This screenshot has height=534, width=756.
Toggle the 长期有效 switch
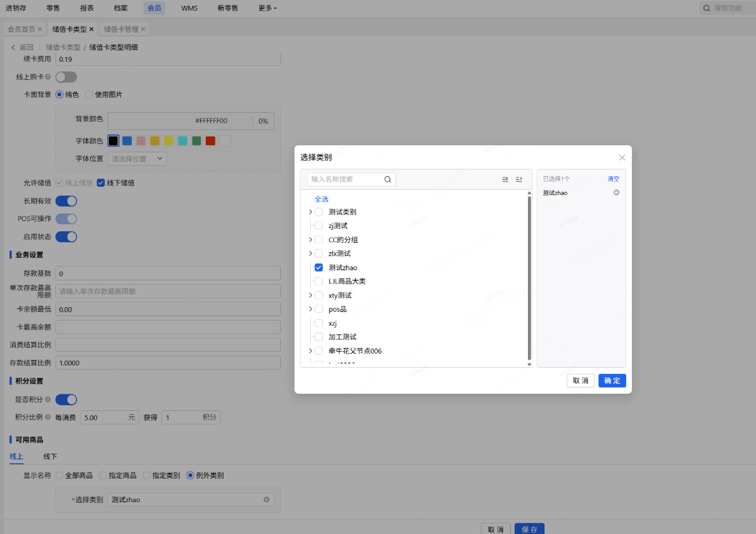(x=66, y=201)
